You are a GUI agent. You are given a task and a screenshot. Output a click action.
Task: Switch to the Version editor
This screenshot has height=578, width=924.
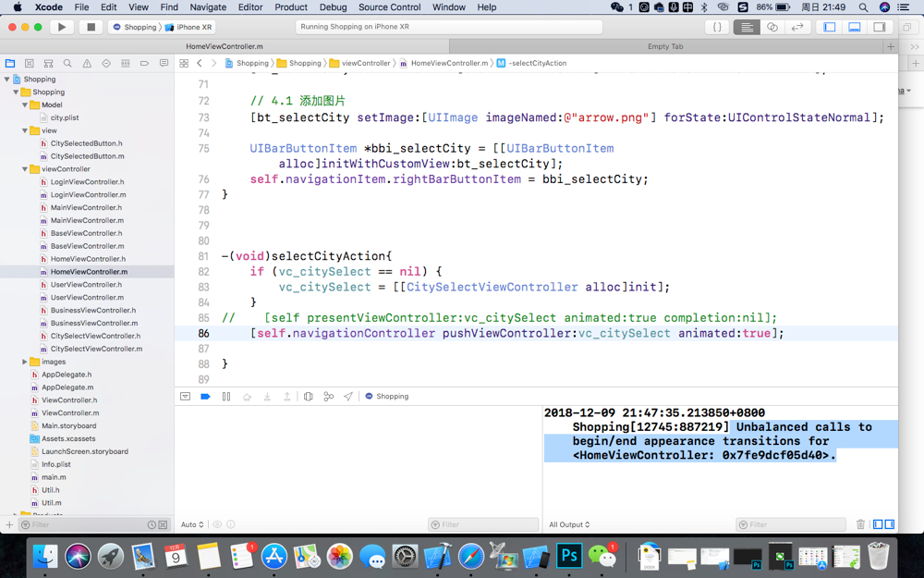point(797,27)
